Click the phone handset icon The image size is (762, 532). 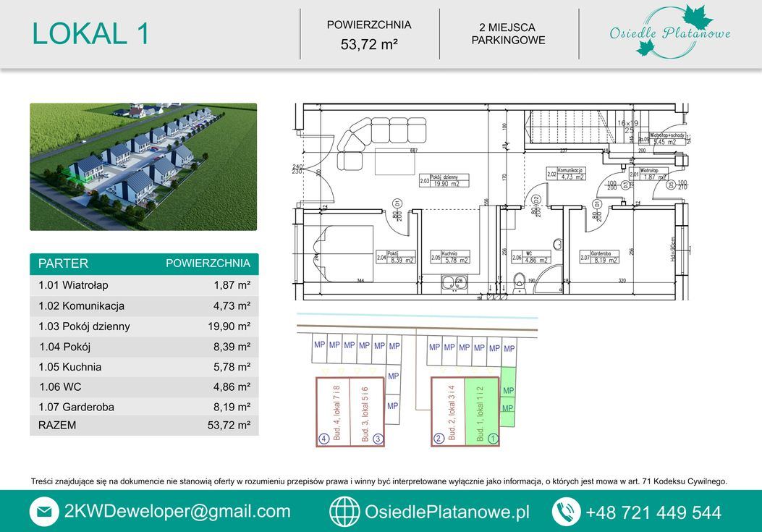[566, 512]
